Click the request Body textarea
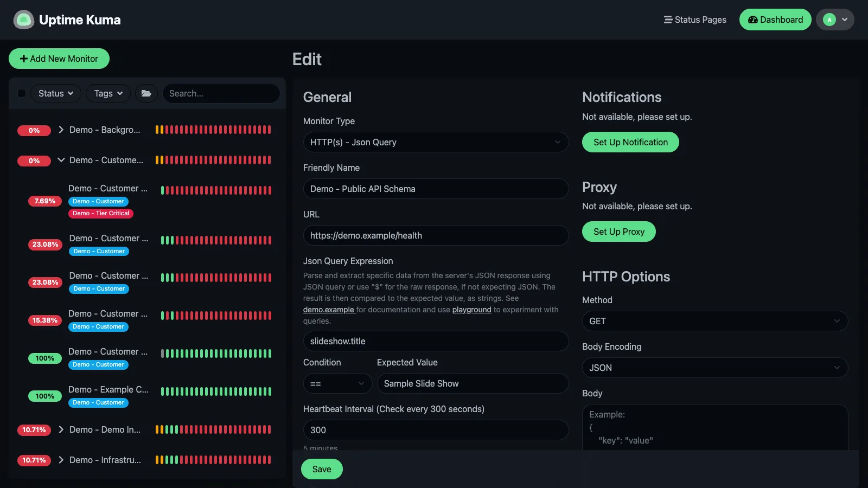The width and height of the screenshot is (868, 488). pos(715,427)
